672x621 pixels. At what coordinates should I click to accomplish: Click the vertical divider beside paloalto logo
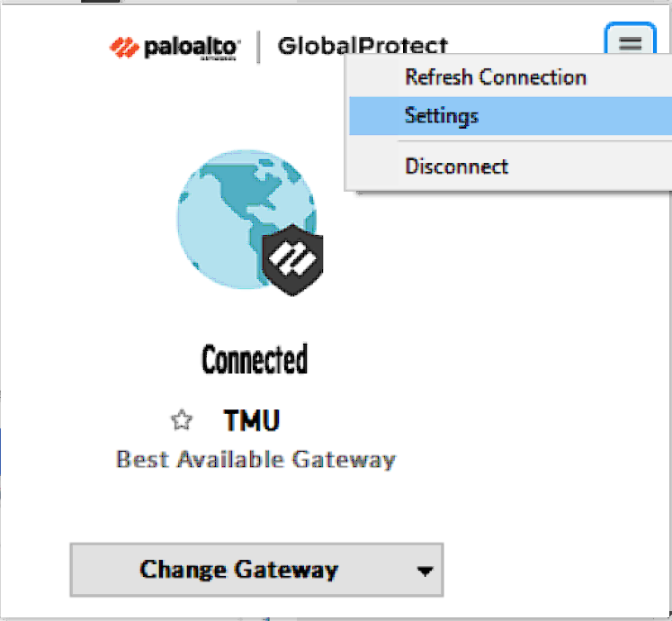point(258,47)
